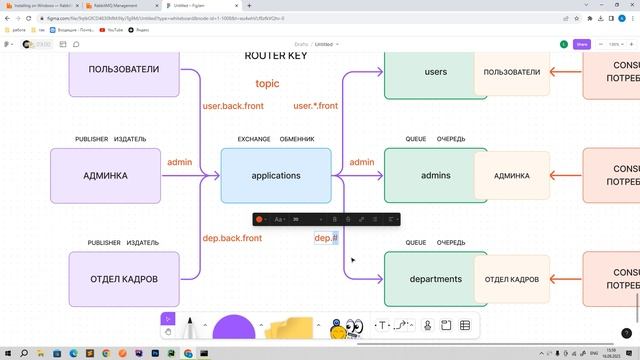Open a new browser tab

(x=249, y=6)
